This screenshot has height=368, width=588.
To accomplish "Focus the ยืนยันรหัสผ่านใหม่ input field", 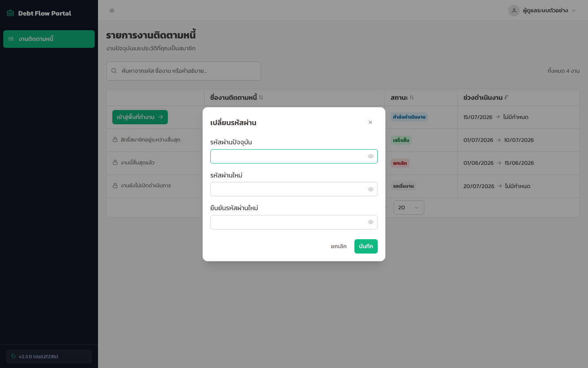I will (x=294, y=222).
